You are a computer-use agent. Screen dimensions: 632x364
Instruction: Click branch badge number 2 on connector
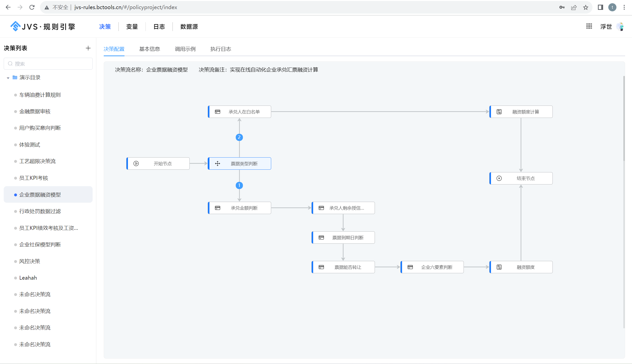click(x=239, y=137)
